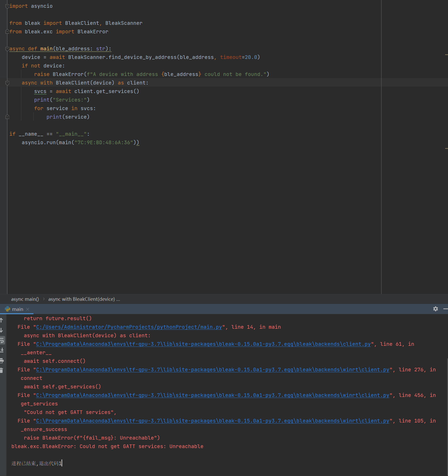Select async with BleakClient(device) breadcrumb

tap(84, 299)
